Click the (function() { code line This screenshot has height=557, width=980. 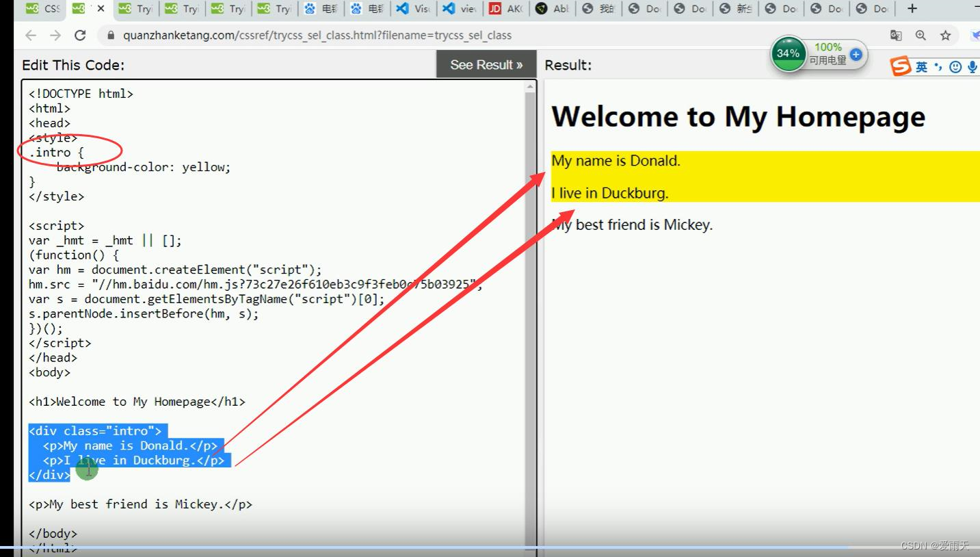pos(74,255)
